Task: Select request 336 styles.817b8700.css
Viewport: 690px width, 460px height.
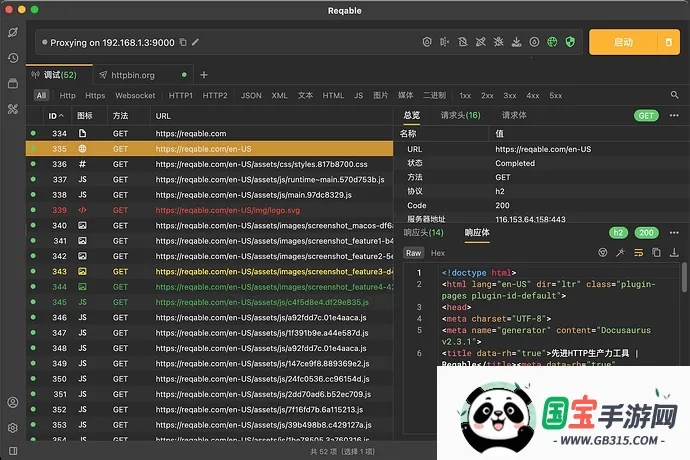Action: [209, 164]
